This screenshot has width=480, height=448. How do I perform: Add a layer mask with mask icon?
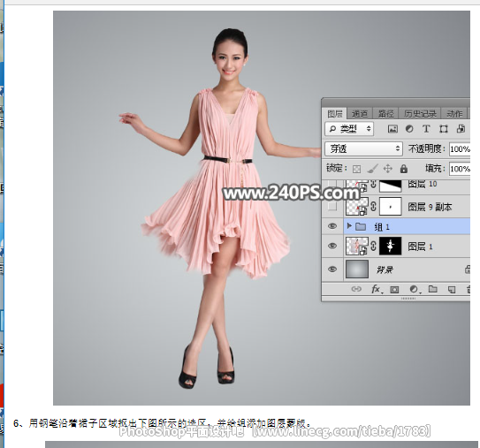click(394, 289)
